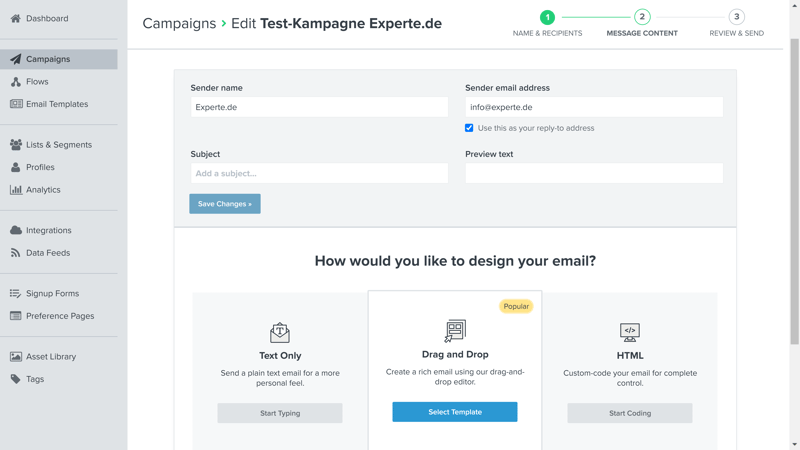
Task: Click the Lists & Segments people icon
Action: pos(16,145)
